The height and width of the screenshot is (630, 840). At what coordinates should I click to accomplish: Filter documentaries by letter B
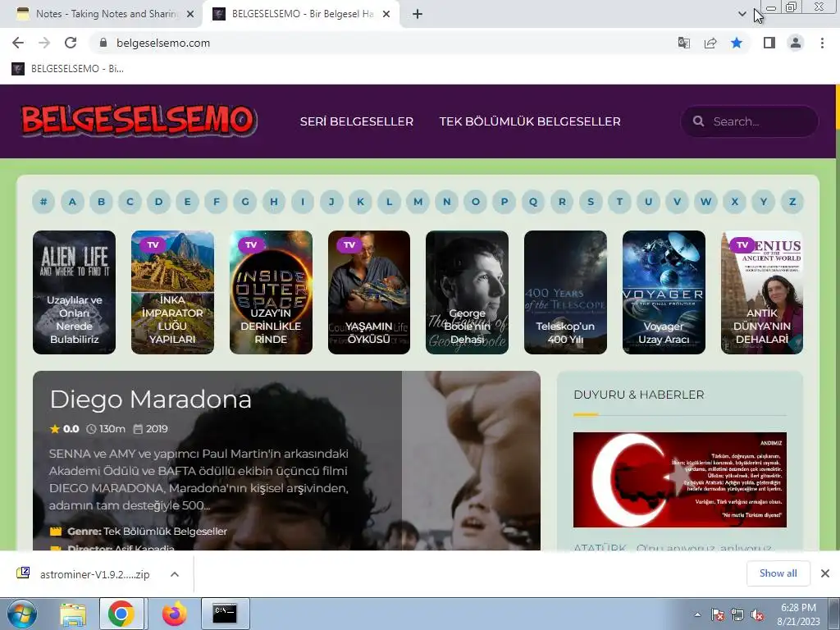(x=101, y=202)
